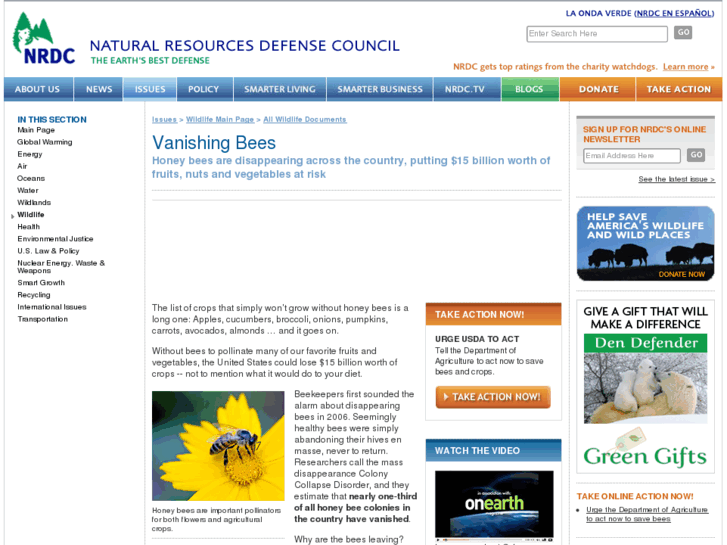Click orange Take Action Now! button
The image size is (727, 545).
pos(493,397)
